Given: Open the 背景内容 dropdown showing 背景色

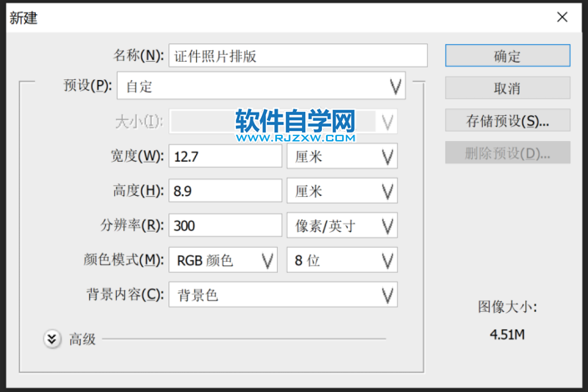Looking at the screenshot, I should (x=284, y=294).
